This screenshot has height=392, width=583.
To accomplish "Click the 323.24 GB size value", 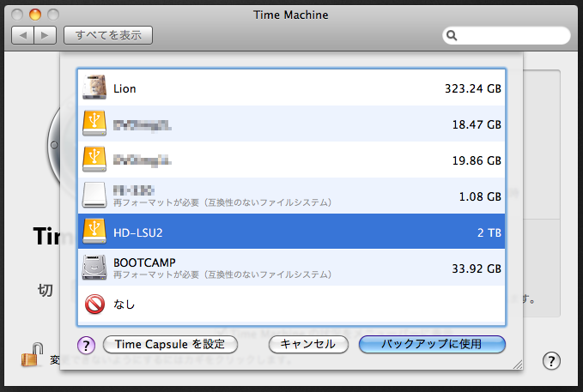I will [473, 88].
